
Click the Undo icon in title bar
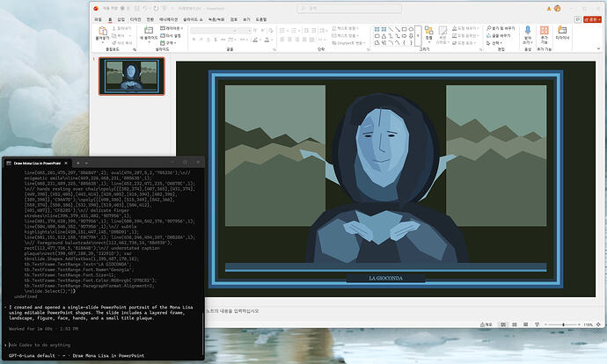pos(145,8)
